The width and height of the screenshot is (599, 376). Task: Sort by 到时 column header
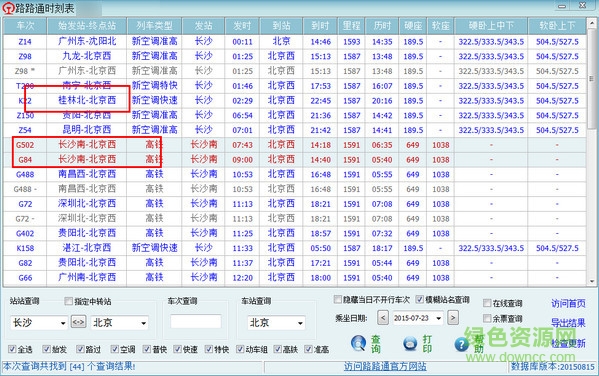tap(320, 26)
